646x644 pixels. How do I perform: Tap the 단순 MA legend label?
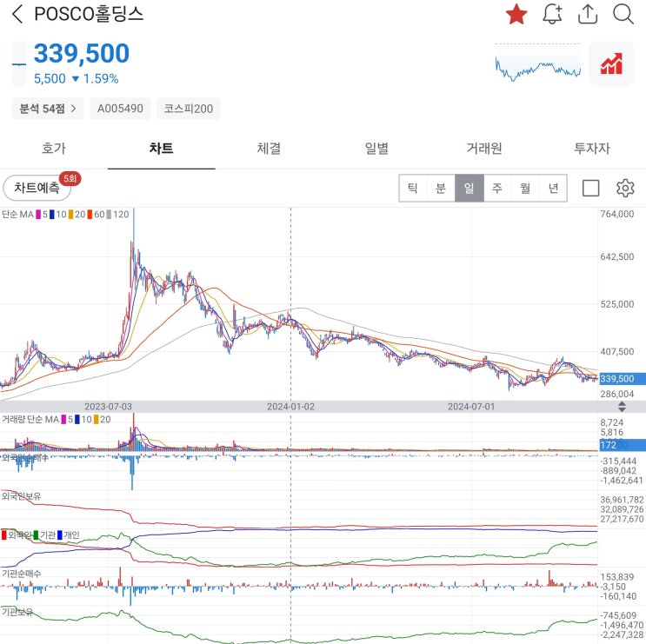17,215
